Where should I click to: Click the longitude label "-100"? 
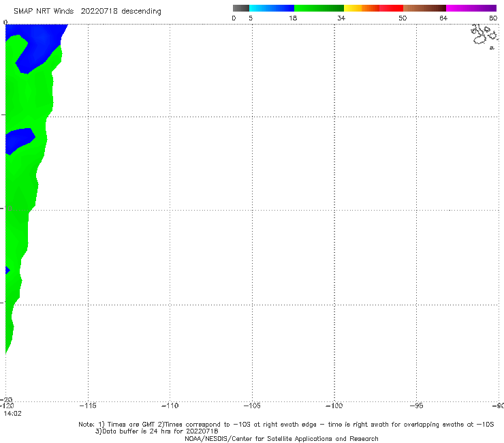tap(334, 406)
